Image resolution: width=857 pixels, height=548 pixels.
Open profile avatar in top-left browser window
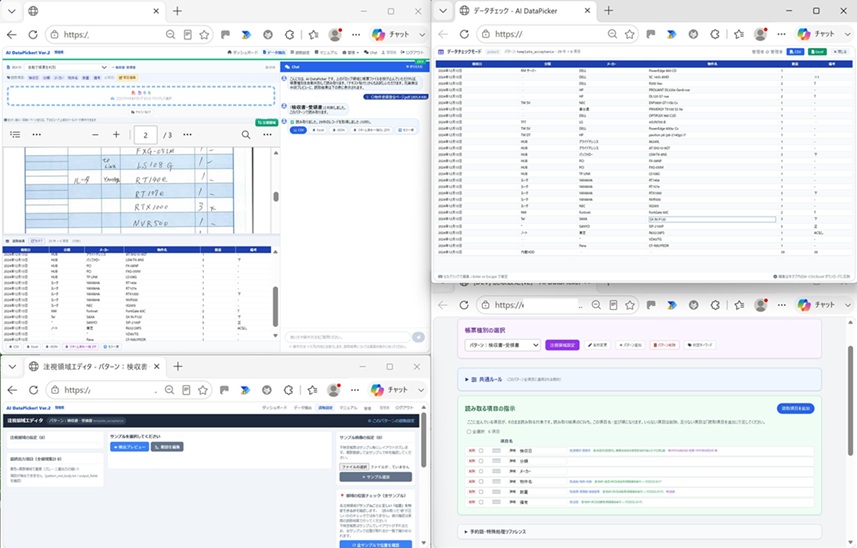click(x=335, y=34)
